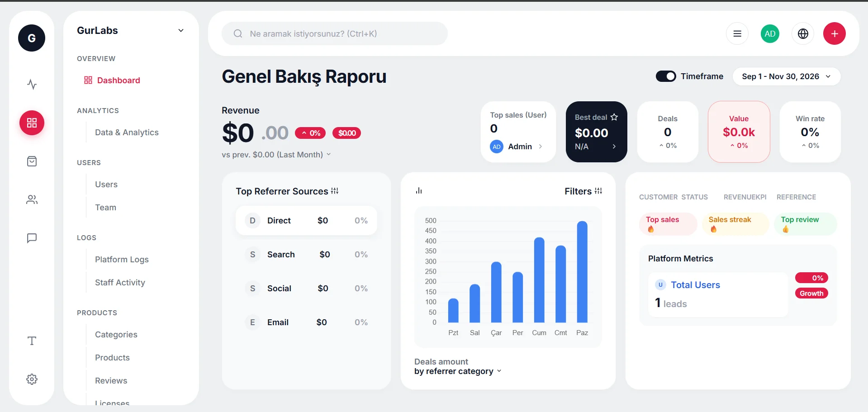Image resolution: width=868 pixels, height=412 pixels.
Task: Open the hamburger menu icon in header
Action: pos(737,33)
